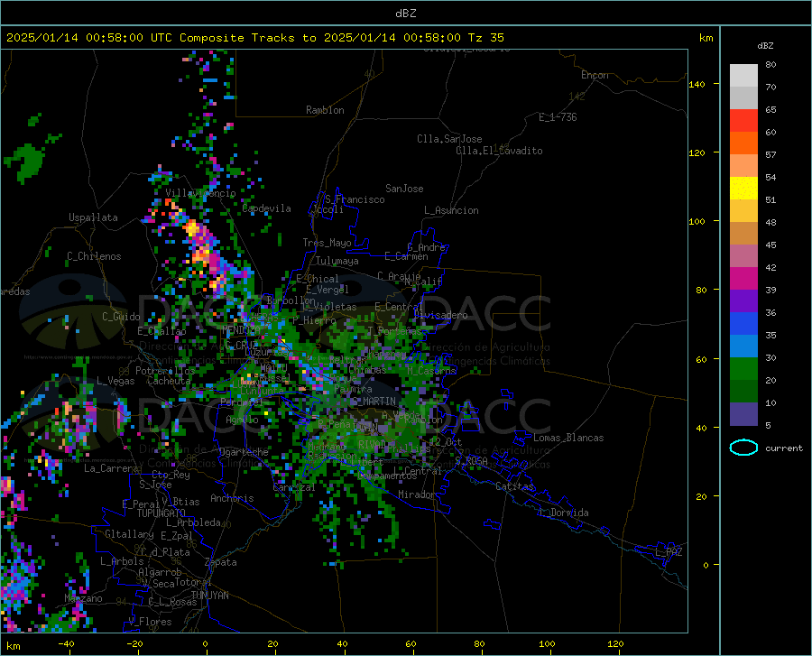Click the Clla.El_Cavadito label

(x=499, y=151)
